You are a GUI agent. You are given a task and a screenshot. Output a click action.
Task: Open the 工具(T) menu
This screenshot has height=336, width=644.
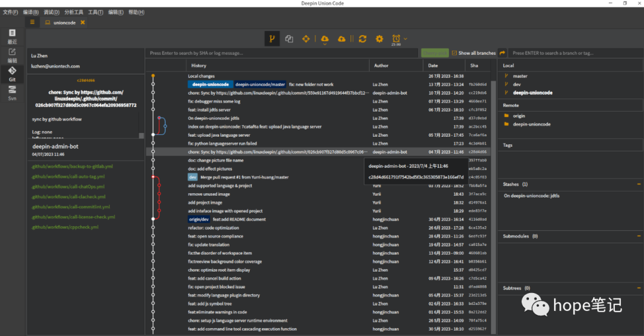[95, 13]
